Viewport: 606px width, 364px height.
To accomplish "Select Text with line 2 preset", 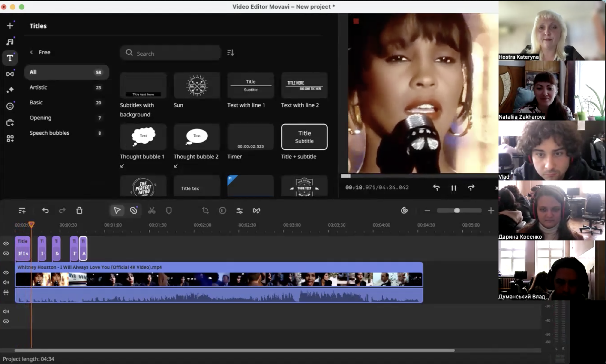I will 304,85.
